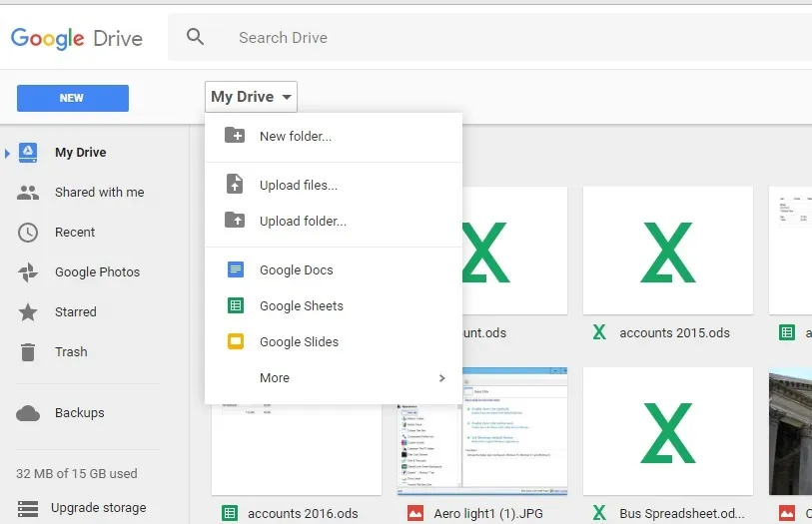Image resolution: width=812 pixels, height=524 pixels.
Task: Choose New folder... from the menu
Action: click(334, 136)
